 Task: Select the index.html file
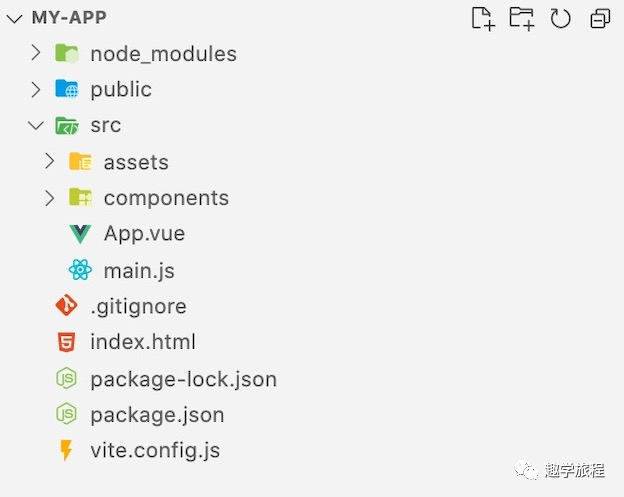pyautogui.click(x=143, y=342)
